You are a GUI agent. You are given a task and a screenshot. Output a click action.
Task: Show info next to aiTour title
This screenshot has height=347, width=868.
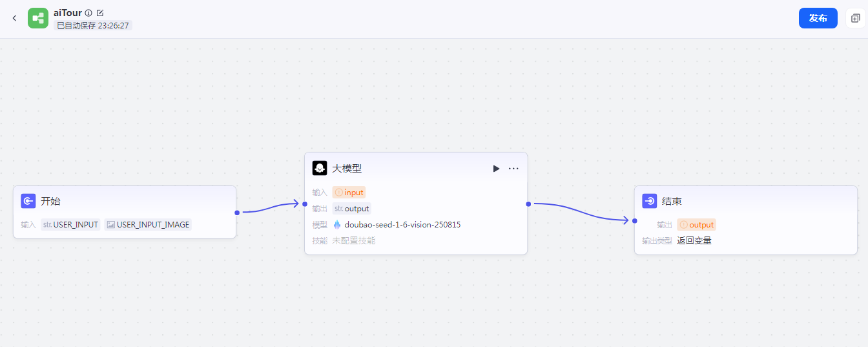(88, 13)
